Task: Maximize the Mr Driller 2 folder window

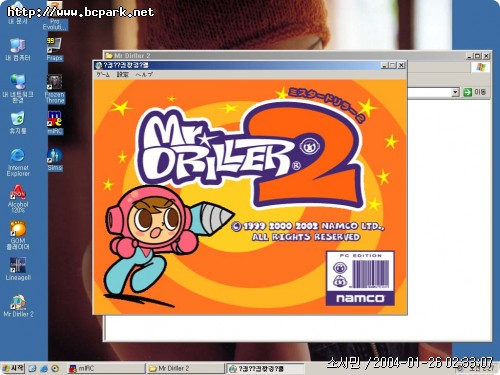Action: click(478, 56)
